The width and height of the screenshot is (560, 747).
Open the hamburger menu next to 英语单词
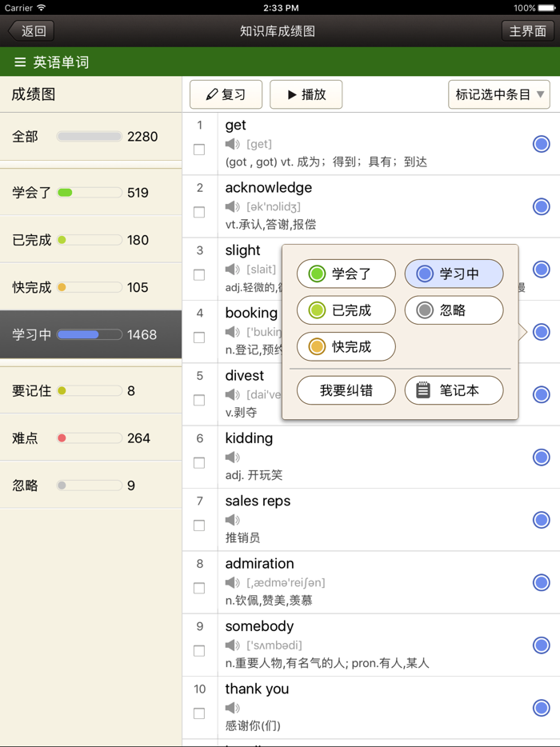pyautogui.click(x=20, y=60)
